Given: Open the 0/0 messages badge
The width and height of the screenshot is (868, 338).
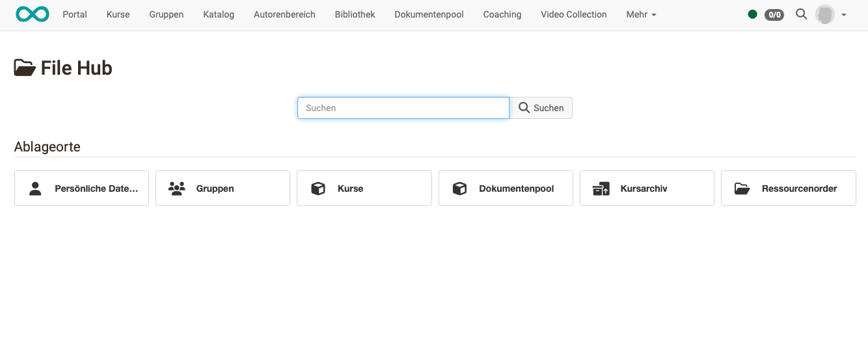Looking at the screenshot, I should click(774, 14).
